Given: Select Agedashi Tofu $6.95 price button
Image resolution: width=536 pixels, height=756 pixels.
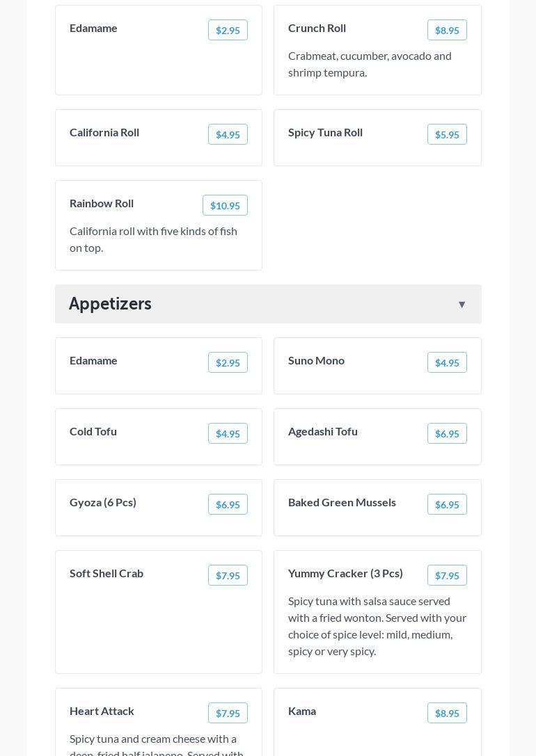Looking at the screenshot, I should point(447,433).
